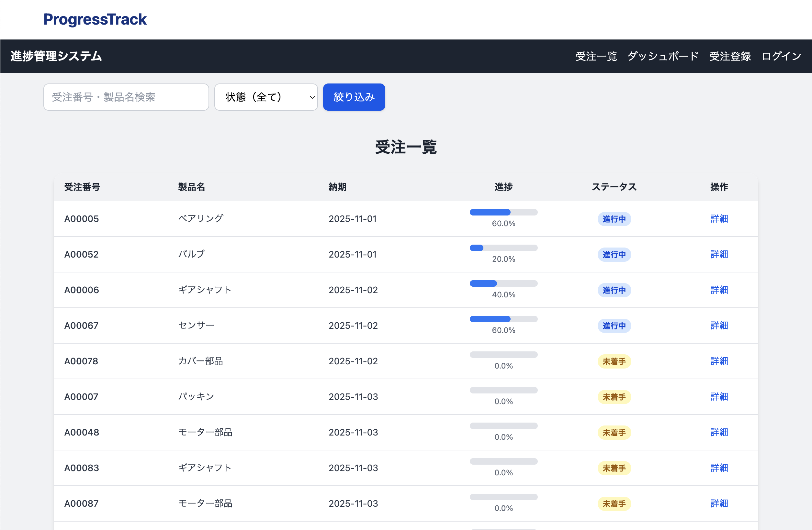Image resolution: width=812 pixels, height=530 pixels.
Task: Click the ProgressTrack logo
Action: click(x=95, y=19)
